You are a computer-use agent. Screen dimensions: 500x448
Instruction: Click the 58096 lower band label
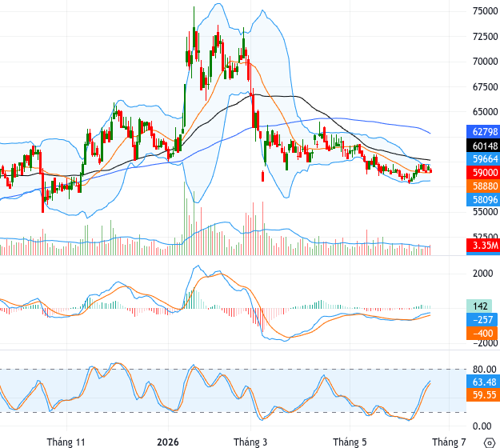[x=483, y=200]
